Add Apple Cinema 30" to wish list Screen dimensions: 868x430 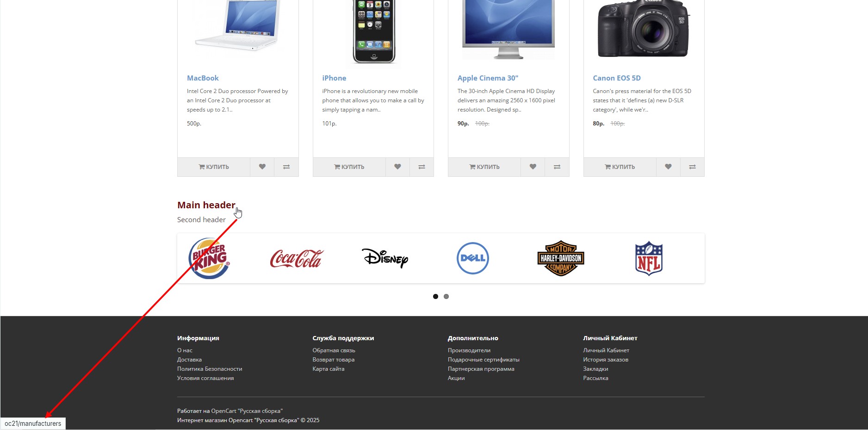[533, 167]
